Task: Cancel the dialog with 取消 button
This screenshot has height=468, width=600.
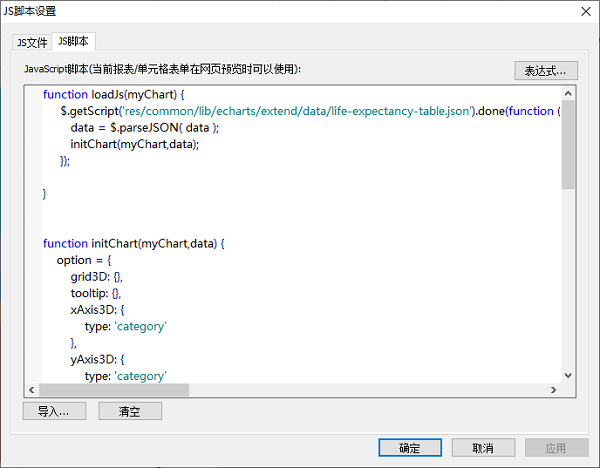Action: 483,447
